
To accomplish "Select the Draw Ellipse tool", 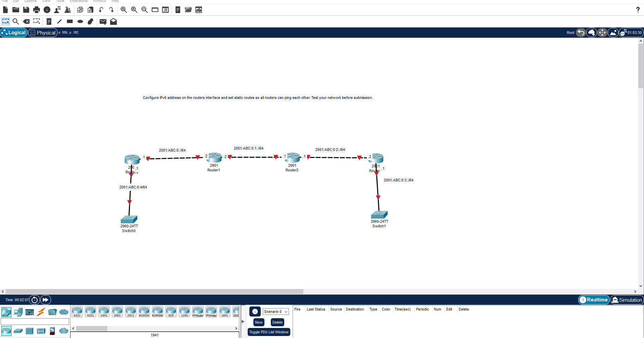I will click(x=80, y=21).
